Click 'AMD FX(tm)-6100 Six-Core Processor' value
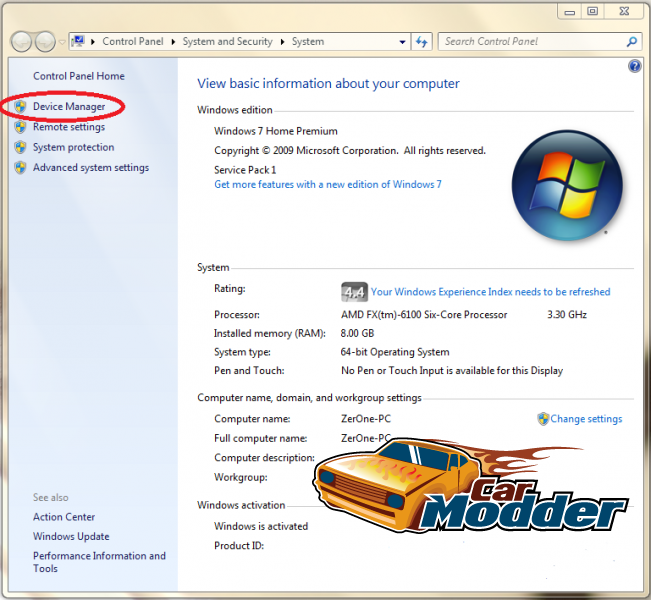The width and height of the screenshot is (651, 600). [424, 315]
